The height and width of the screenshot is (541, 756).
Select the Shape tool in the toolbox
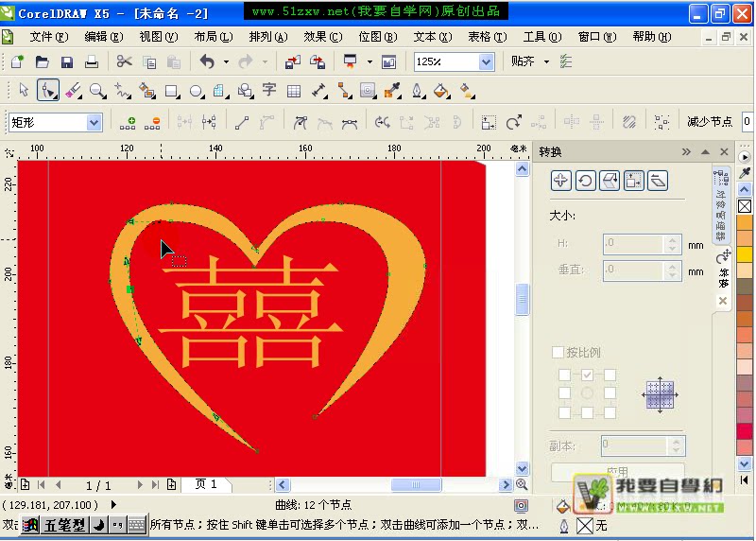tap(48, 90)
